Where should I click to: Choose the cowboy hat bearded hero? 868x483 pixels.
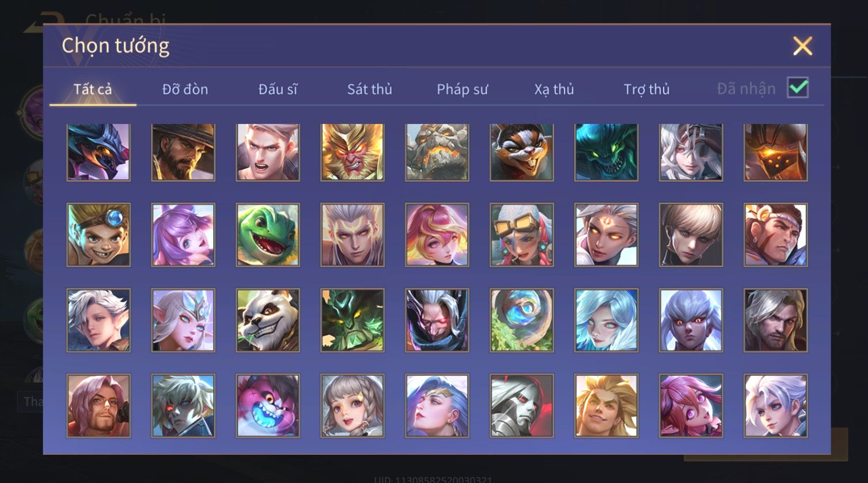183,152
